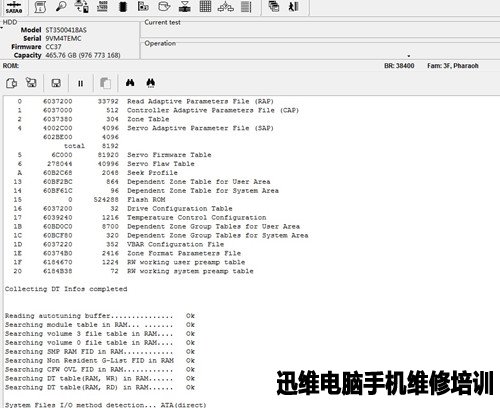This screenshot has width=500, height=408.
Task: Click the 'ROM:' label in the status row
Action: [11, 66]
